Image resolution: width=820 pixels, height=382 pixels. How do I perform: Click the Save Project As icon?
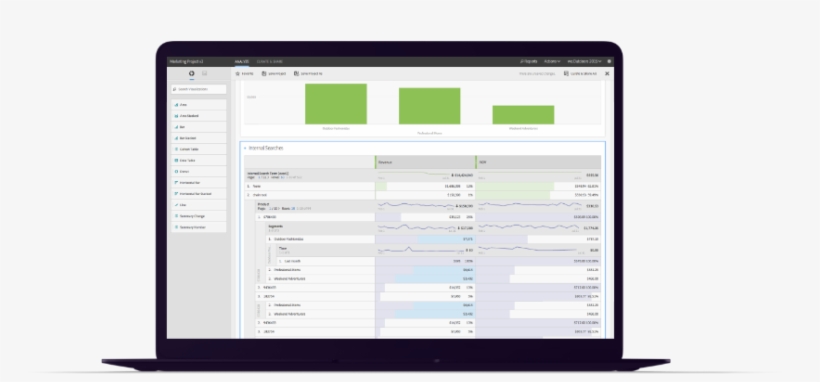[x=297, y=74]
